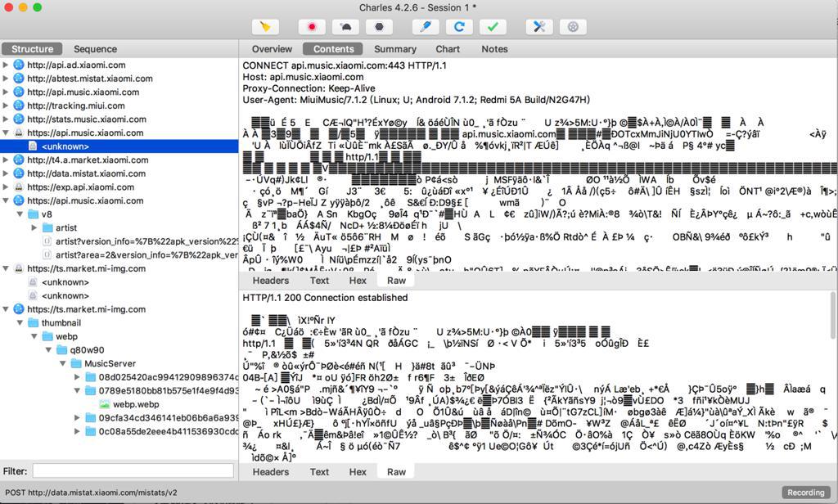Click the thumbnail folder icon
Screen dimensions: 838x504
tap(33, 323)
